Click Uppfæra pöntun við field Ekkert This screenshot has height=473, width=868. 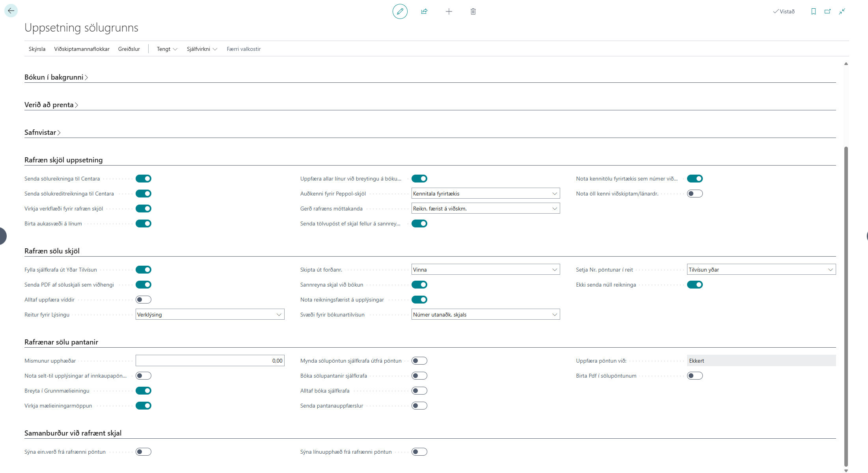click(761, 361)
